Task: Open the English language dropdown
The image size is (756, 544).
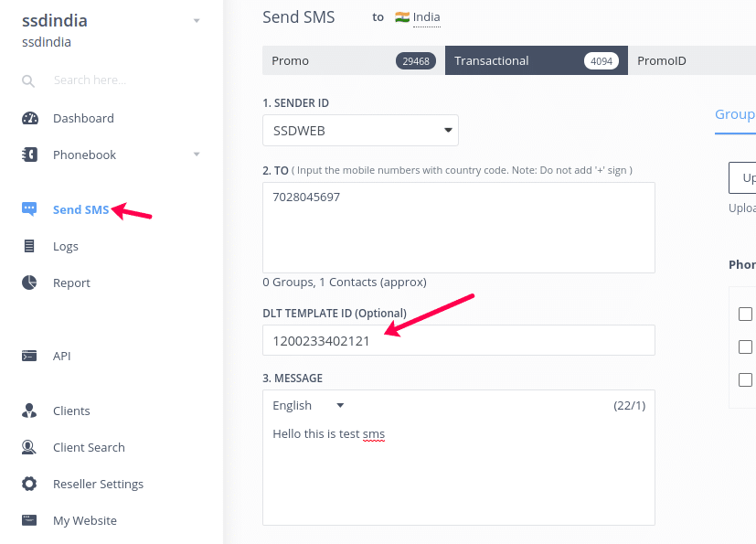Action: [x=308, y=406]
